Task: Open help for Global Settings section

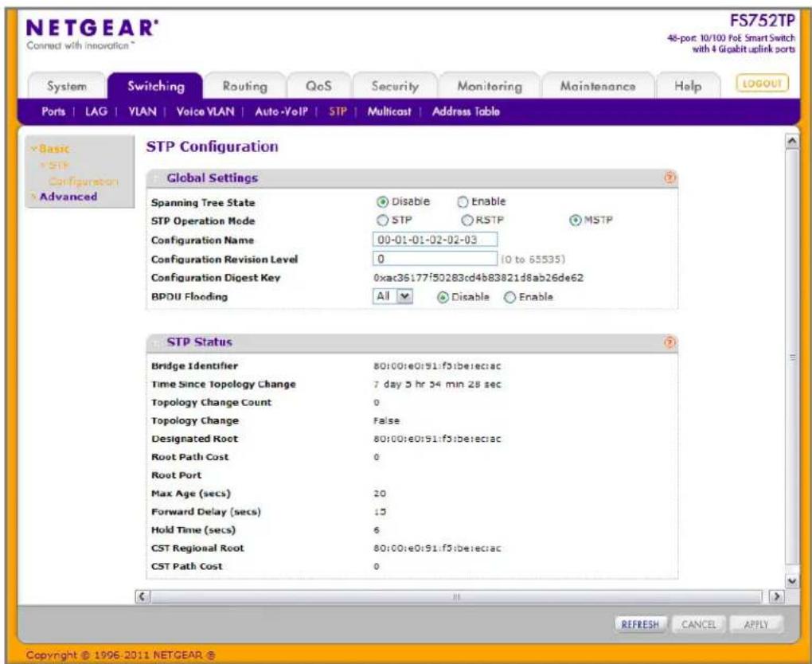Action: pos(670,178)
